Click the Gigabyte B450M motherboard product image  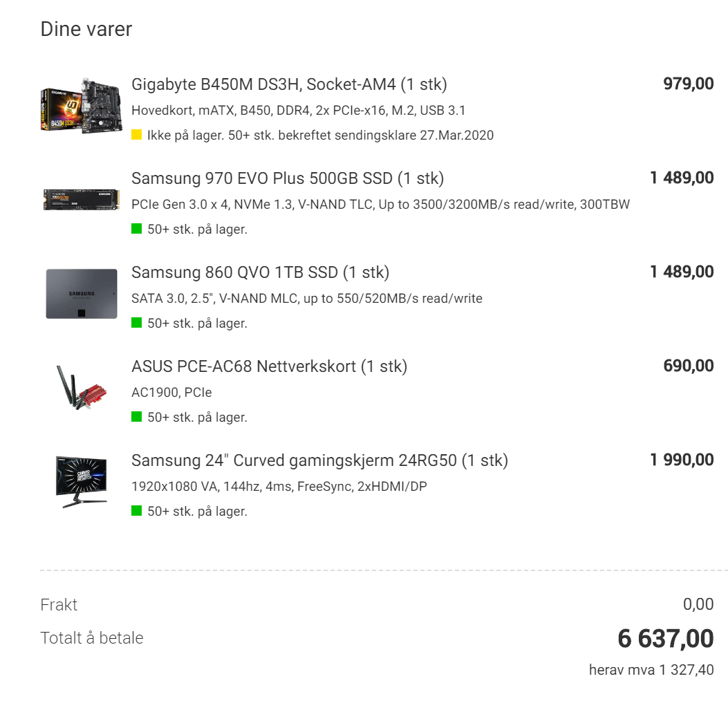point(82,106)
